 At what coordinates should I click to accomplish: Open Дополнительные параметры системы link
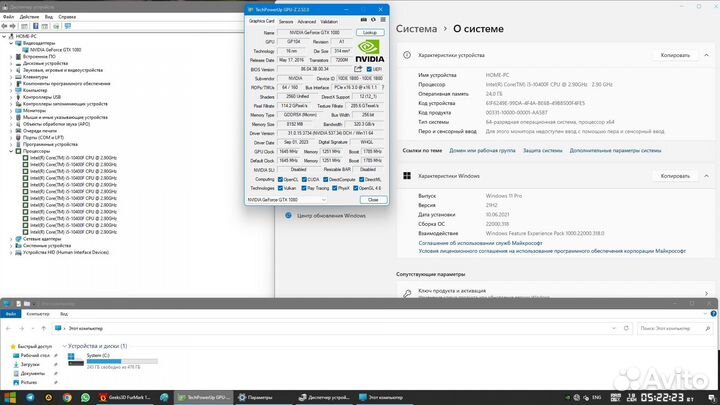615,151
